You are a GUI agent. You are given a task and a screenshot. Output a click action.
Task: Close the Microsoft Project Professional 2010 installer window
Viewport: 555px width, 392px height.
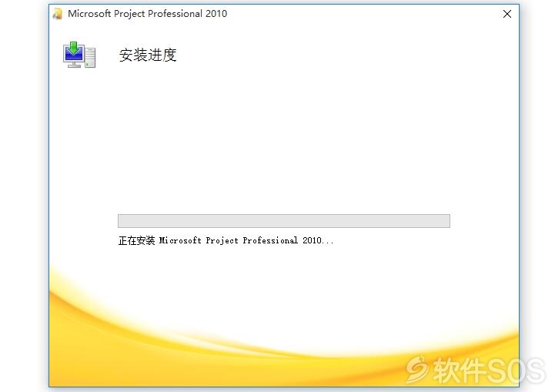coord(507,14)
